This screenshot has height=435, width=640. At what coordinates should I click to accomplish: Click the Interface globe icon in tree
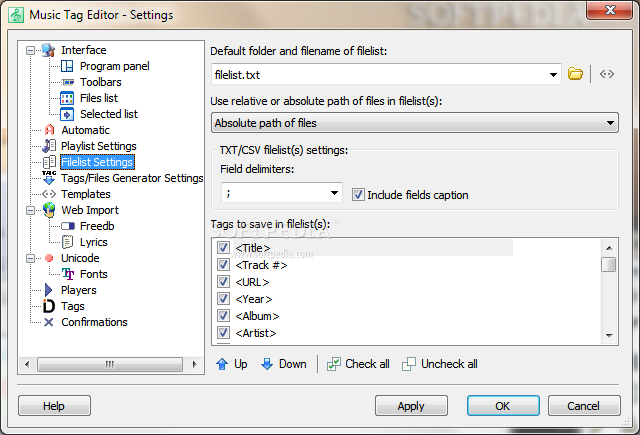click(48, 50)
